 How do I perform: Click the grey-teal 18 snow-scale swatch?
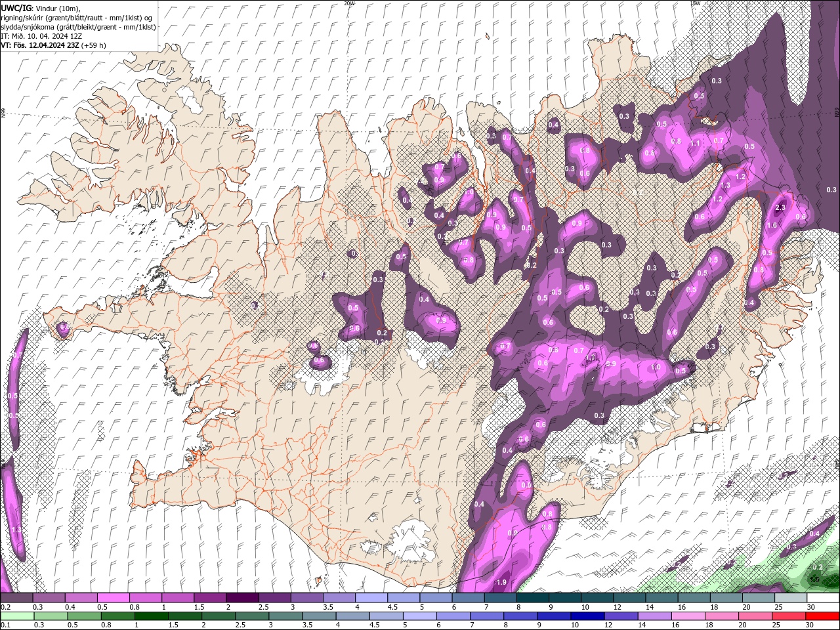pyautogui.click(x=726, y=598)
